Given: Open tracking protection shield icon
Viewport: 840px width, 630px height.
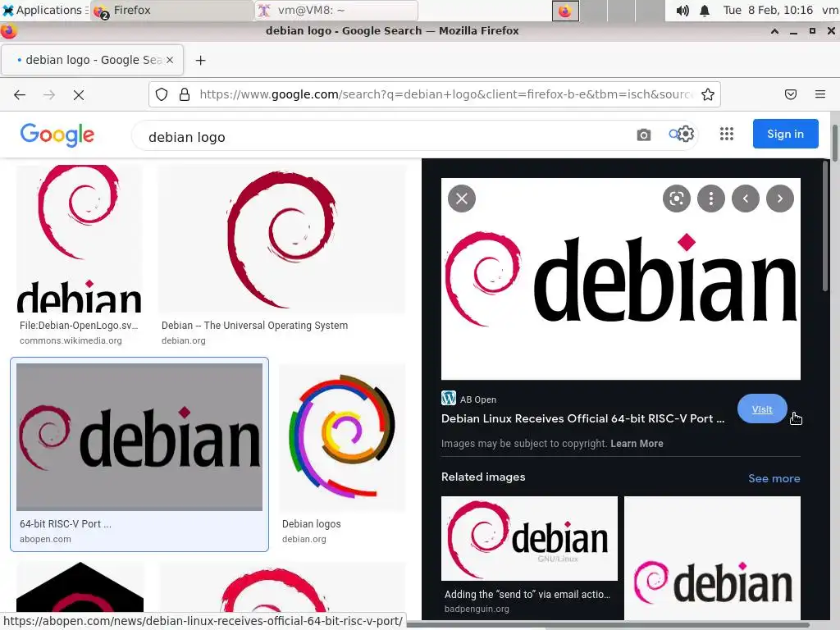Looking at the screenshot, I should 162,95.
